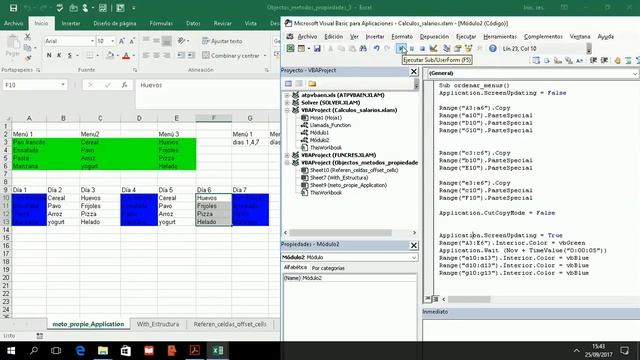Click Excel Save icon in quick access toolbar

[13, 7]
